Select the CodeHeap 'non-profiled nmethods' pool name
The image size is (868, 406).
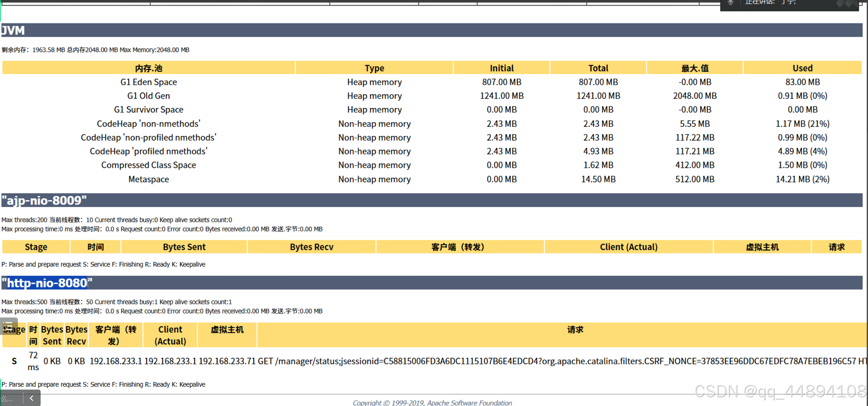(x=148, y=137)
